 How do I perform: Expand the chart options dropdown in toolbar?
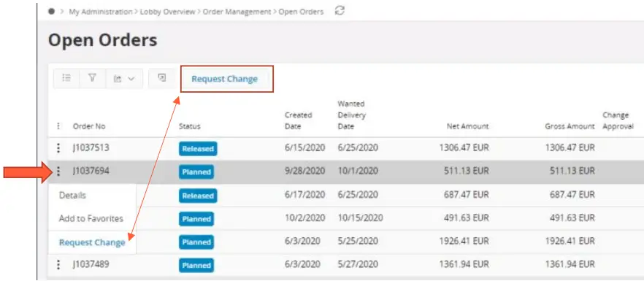click(x=124, y=79)
